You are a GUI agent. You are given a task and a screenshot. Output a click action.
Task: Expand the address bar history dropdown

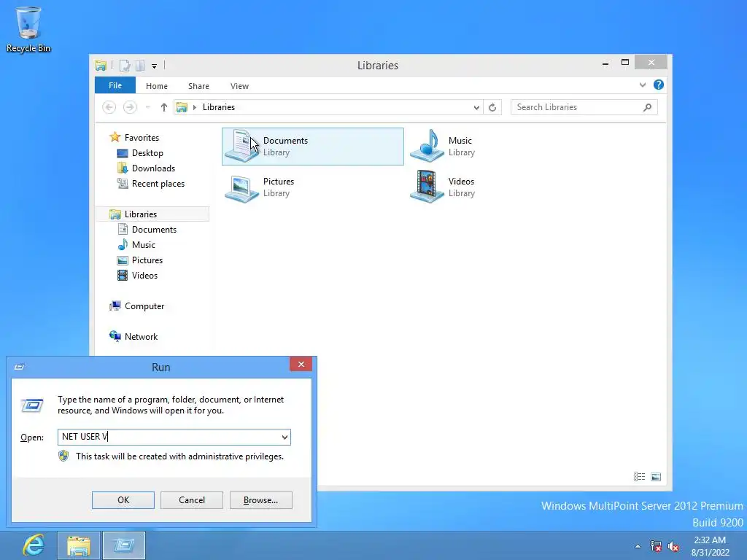pos(476,108)
